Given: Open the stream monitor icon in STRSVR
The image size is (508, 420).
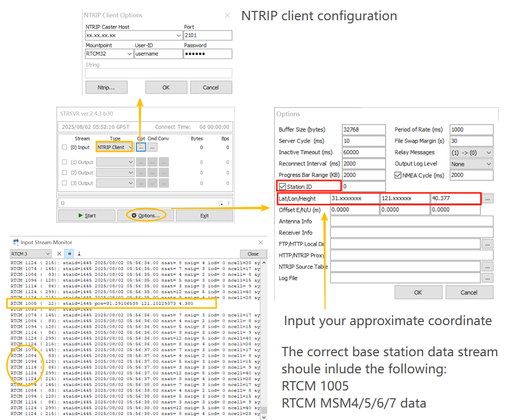Looking at the screenshot, I should [220, 203].
